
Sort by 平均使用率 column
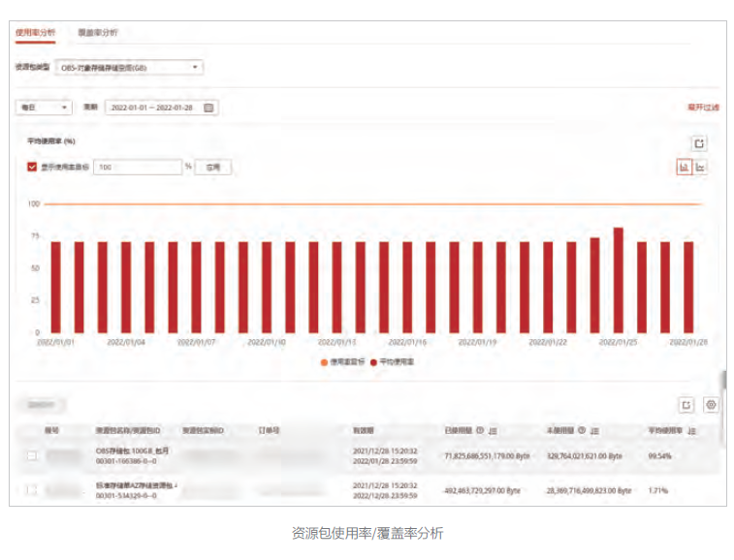692,431
